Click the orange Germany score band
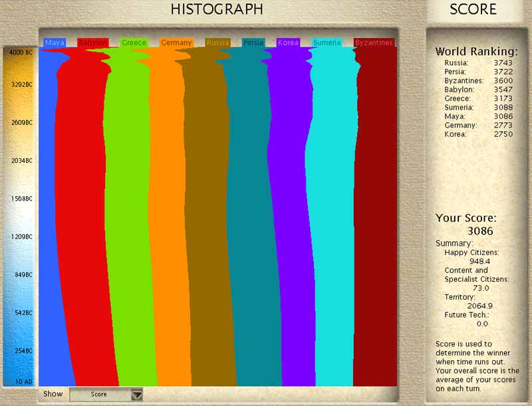The height and width of the screenshot is (406, 532). click(168, 217)
